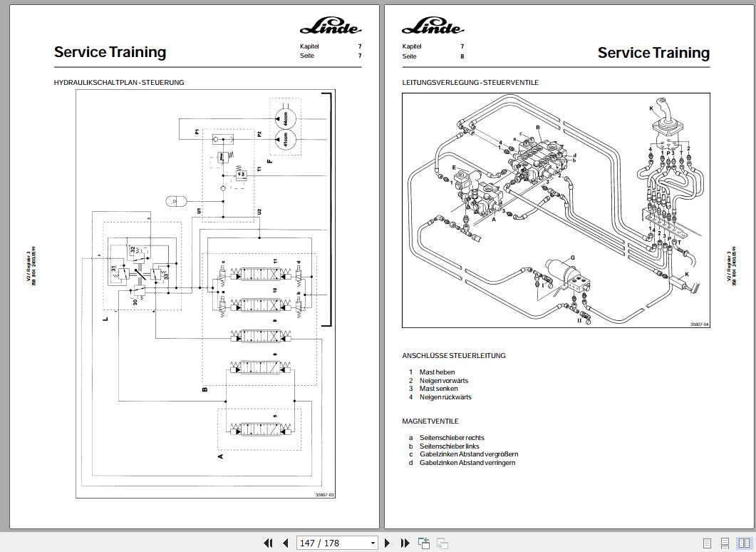Click the 'Mast heben' list entry
The image size is (756, 552).
point(437,372)
